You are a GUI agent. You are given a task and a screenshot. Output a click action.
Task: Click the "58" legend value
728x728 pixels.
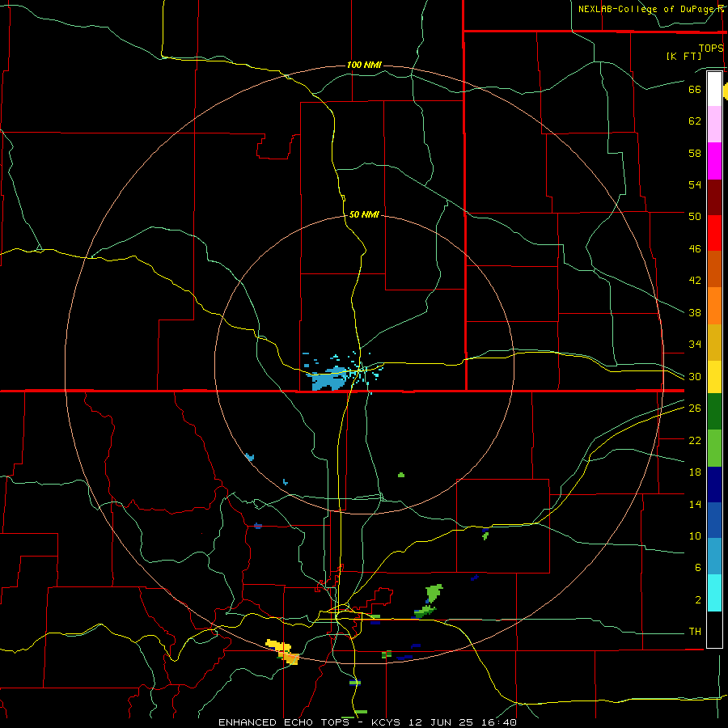695,153
